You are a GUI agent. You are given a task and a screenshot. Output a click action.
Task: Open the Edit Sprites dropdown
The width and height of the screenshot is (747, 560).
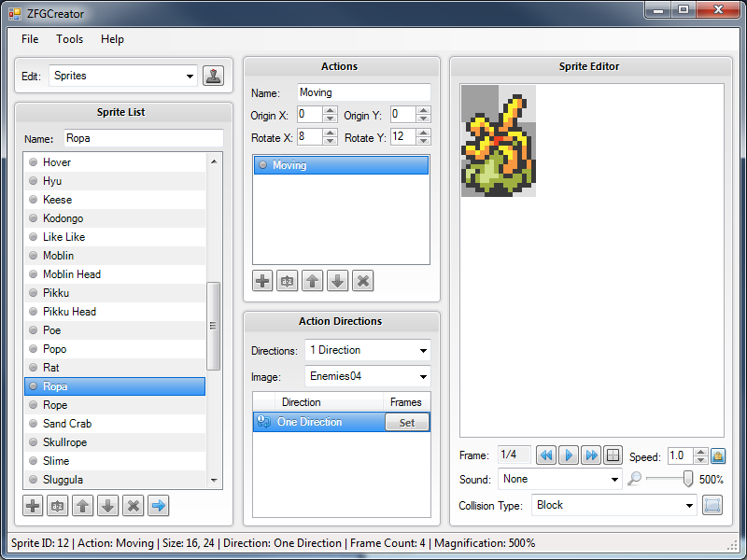[x=123, y=76]
